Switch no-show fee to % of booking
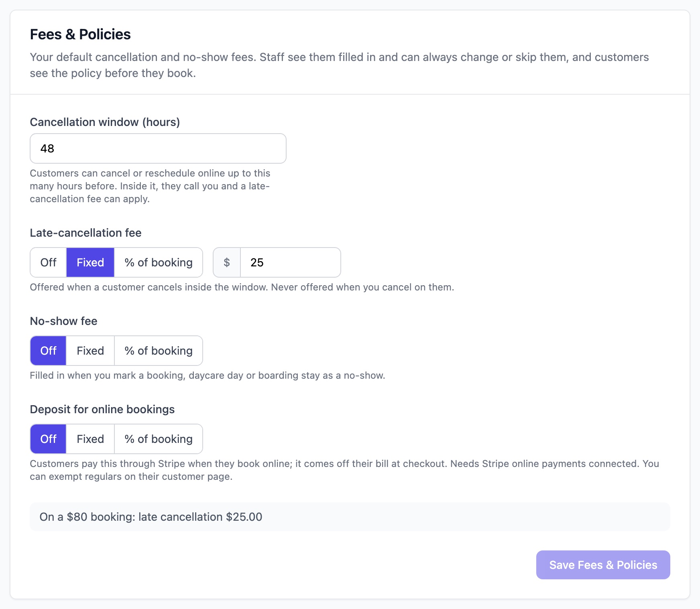 point(159,351)
